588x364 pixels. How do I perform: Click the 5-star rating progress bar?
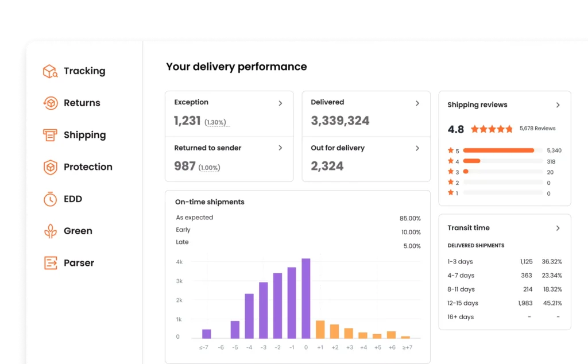coord(503,150)
